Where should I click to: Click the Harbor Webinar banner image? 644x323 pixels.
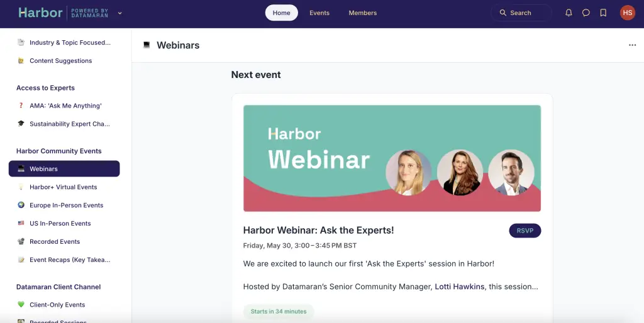click(392, 158)
